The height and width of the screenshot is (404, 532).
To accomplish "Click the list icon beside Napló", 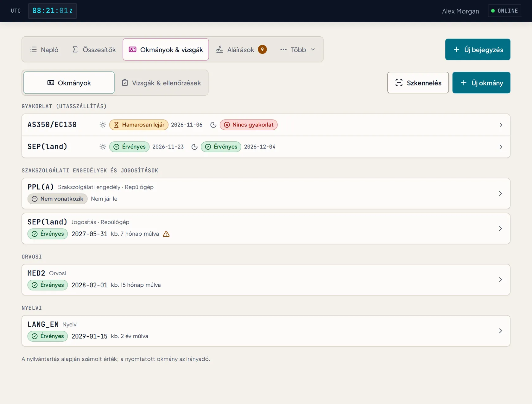I will click(x=33, y=49).
